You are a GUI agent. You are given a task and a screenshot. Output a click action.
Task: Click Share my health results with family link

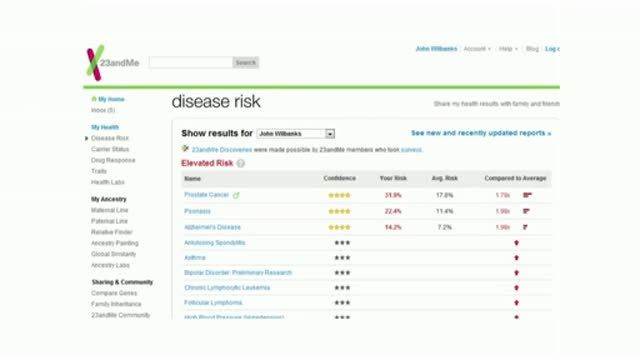click(496, 104)
